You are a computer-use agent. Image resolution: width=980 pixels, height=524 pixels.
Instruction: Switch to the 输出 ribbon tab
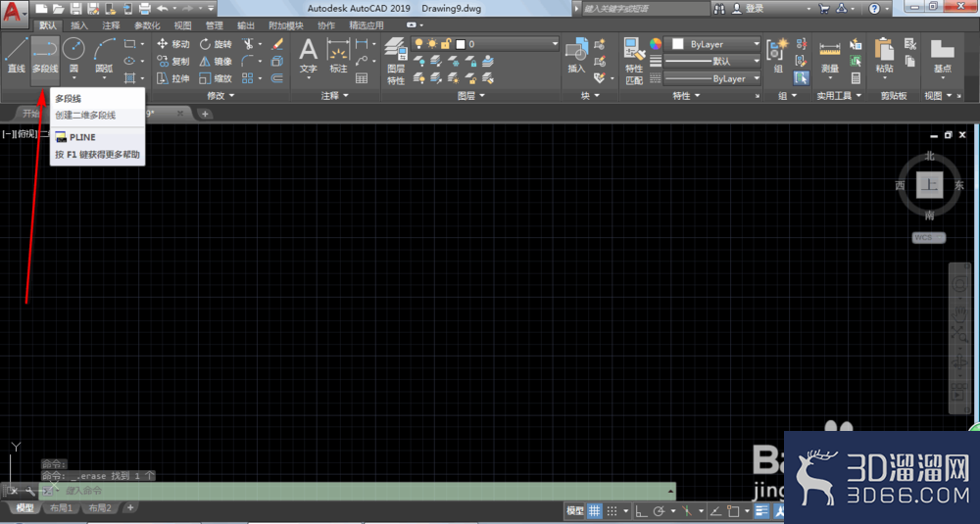point(246,25)
